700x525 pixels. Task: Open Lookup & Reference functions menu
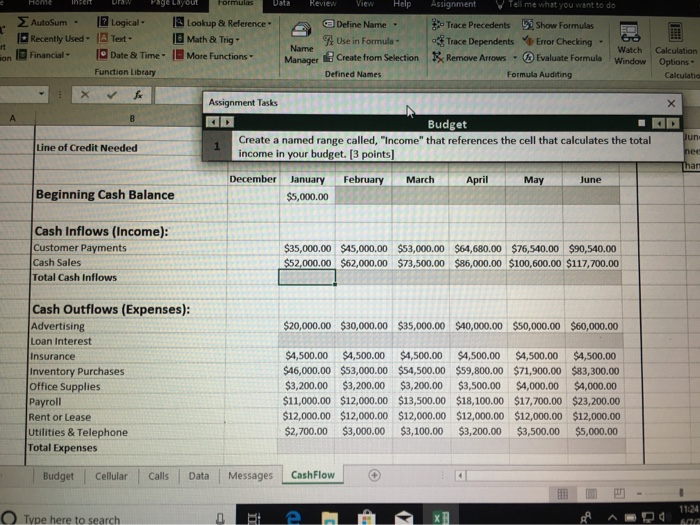click(x=222, y=23)
